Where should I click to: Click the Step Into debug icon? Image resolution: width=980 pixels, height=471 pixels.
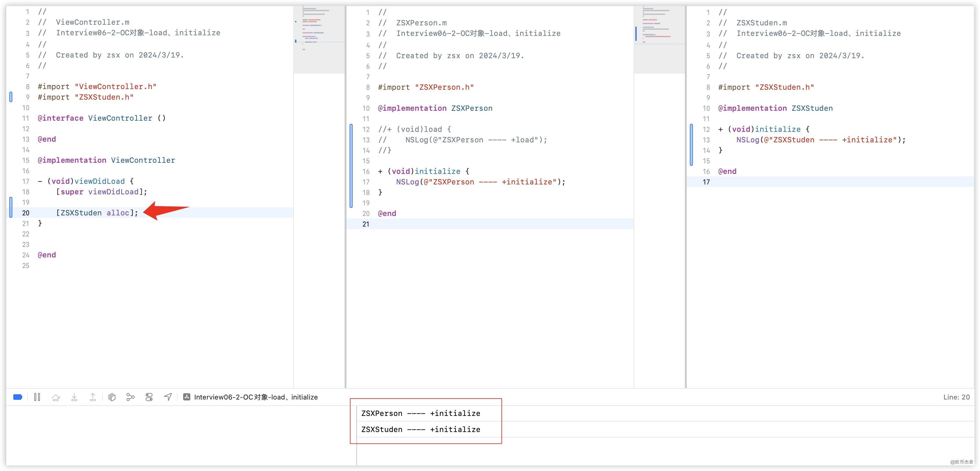pyautogui.click(x=74, y=397)
